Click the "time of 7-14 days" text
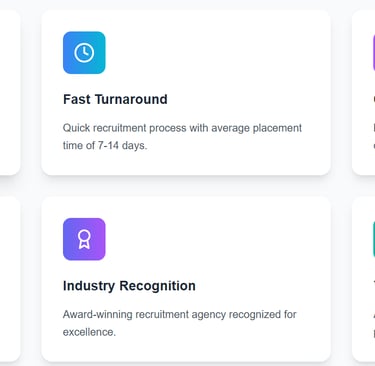The image size is (375, 366). point(105,146)
